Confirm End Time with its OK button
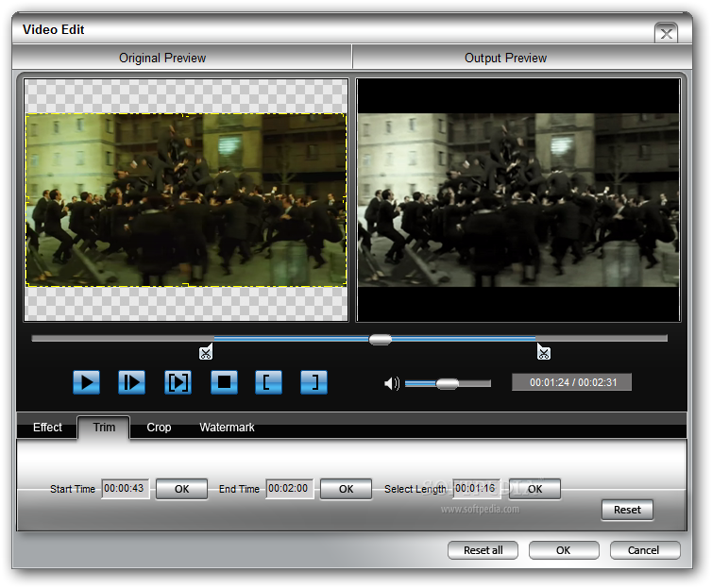This screenshot has width=712, height=588. [x=346, y=489]
